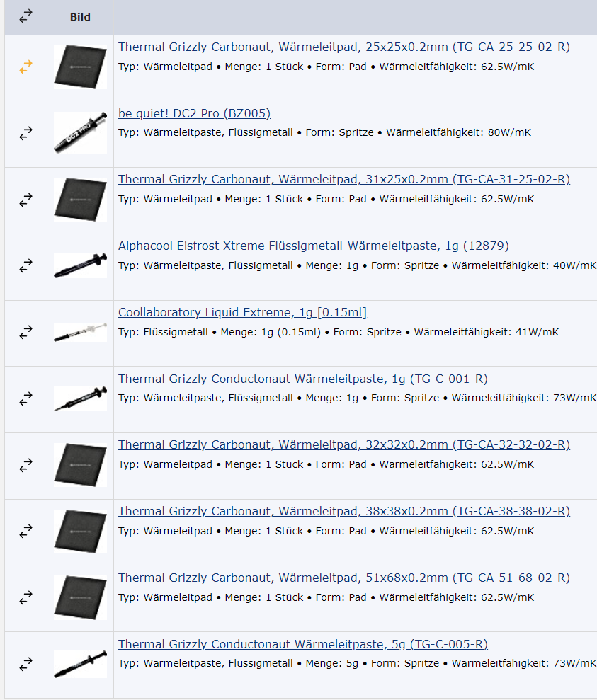597x700 pixels.
Task: Click the Coollaboratory Liquid Extreme syringe thumbnail
Action: 80,333
